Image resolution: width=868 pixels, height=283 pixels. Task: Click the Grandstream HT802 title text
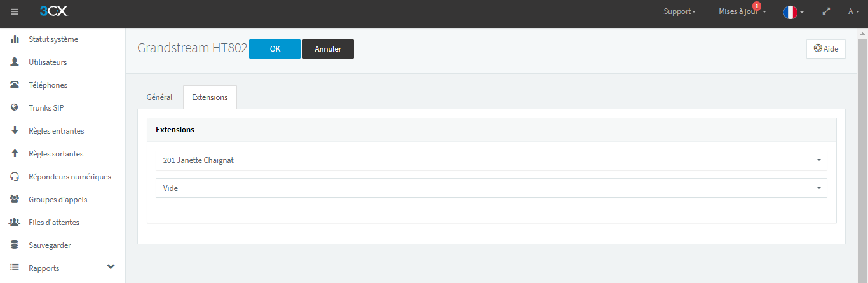(x=193, y=49)
